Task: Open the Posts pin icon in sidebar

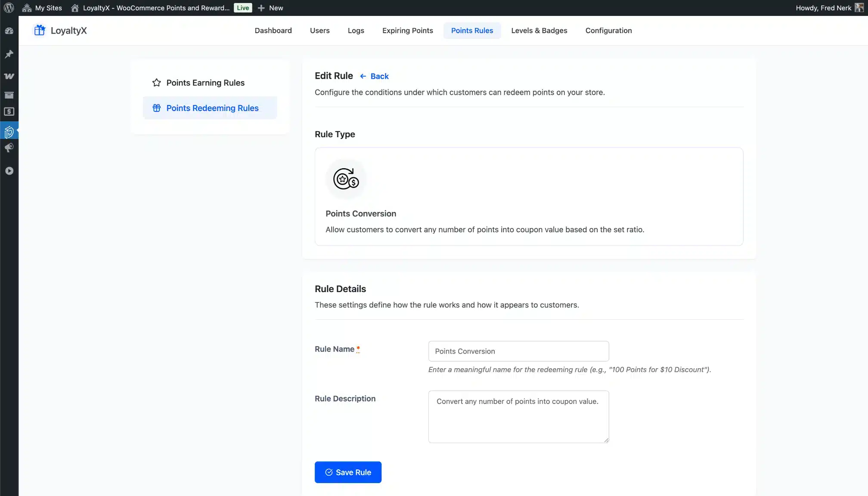Action: [9, 54]
